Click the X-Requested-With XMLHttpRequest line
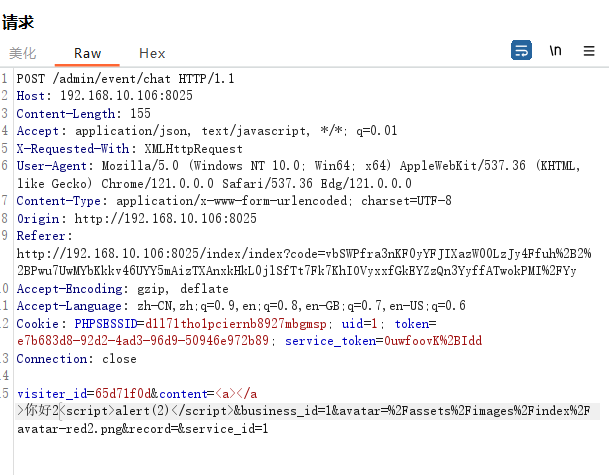Screen dimensions: 609x475 pyautogui.click(x=129, y=149)
